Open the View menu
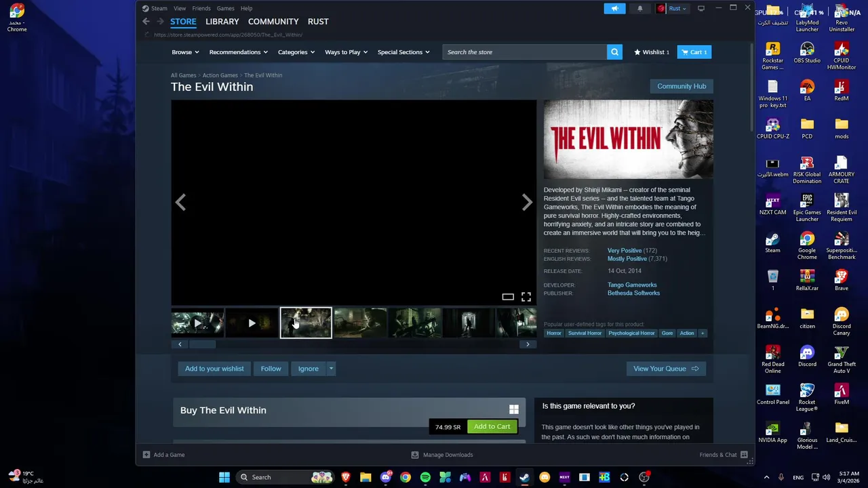 point(180,8)
